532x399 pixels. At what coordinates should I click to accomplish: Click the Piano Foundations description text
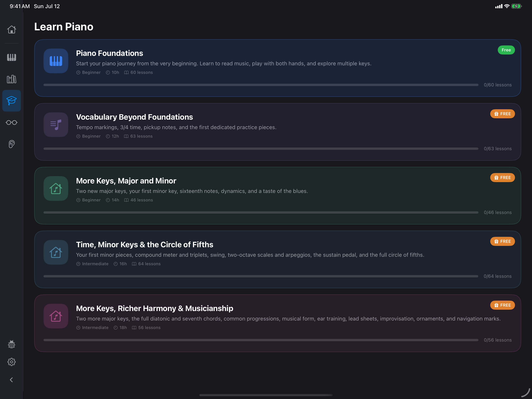pyautogui.click(x=224, y=63)
